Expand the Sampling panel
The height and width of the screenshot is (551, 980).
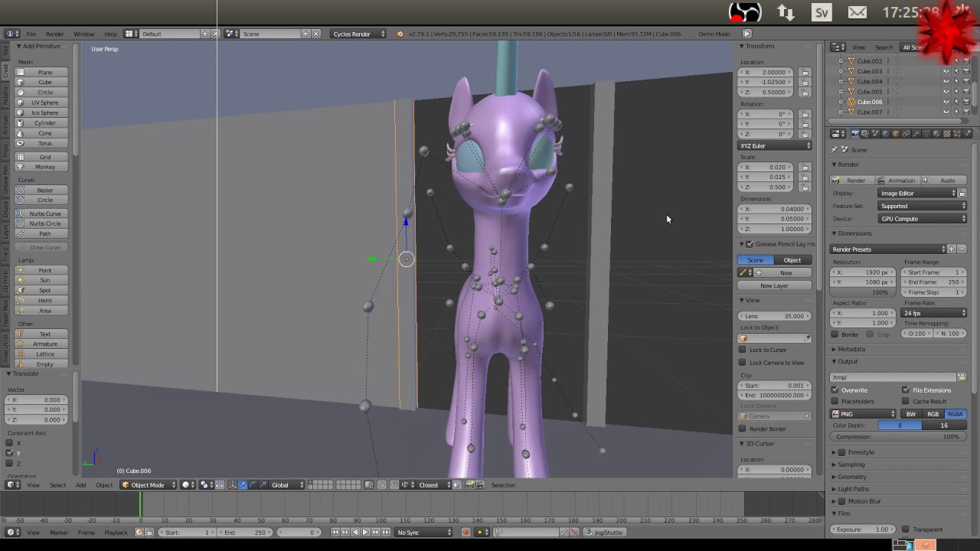851,465
